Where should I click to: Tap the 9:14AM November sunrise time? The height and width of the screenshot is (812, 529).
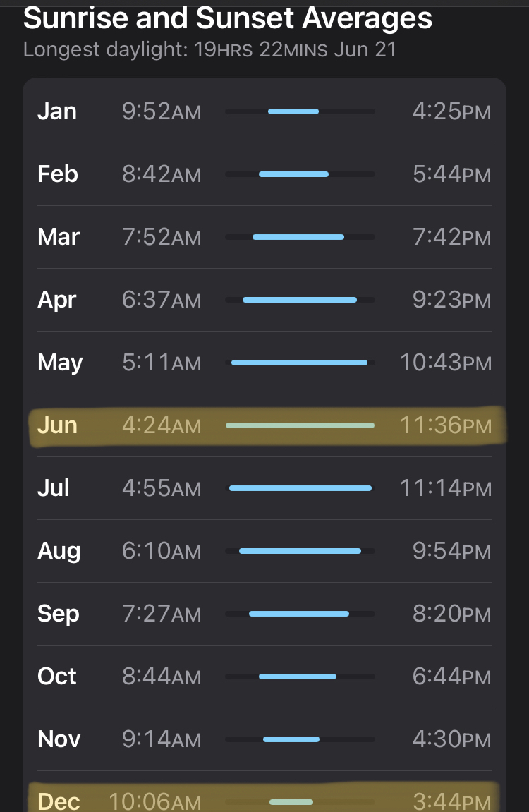(x=162, y=739)
